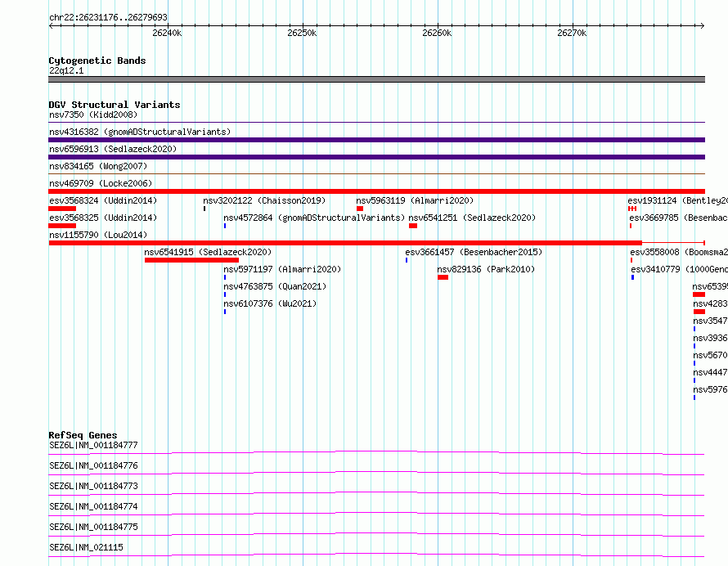
Task: Select variant nsv834165 (Wong2007)
Action: point(98,166)
